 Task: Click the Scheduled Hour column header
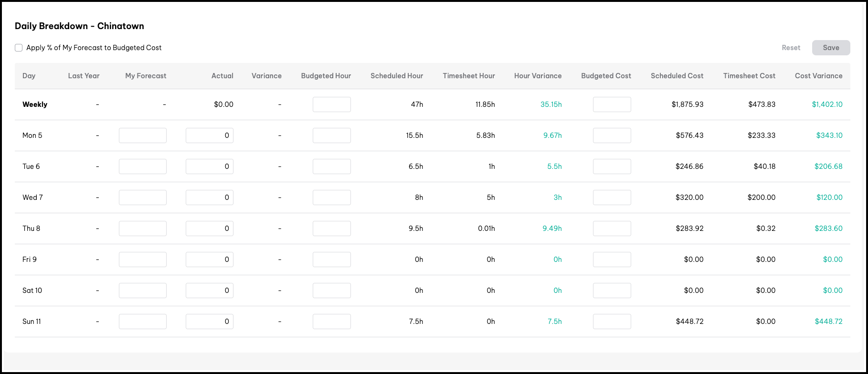click(x=396, y=76)
